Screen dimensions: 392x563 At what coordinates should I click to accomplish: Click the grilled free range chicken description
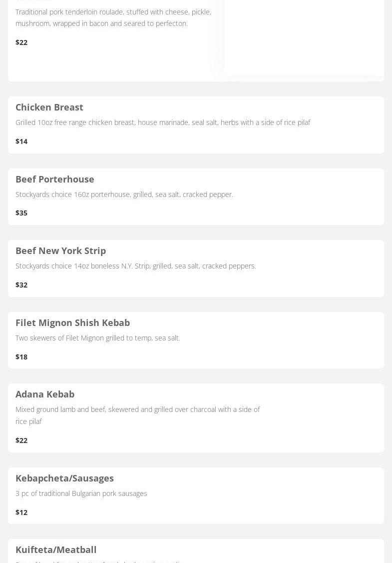pos(163,122)
